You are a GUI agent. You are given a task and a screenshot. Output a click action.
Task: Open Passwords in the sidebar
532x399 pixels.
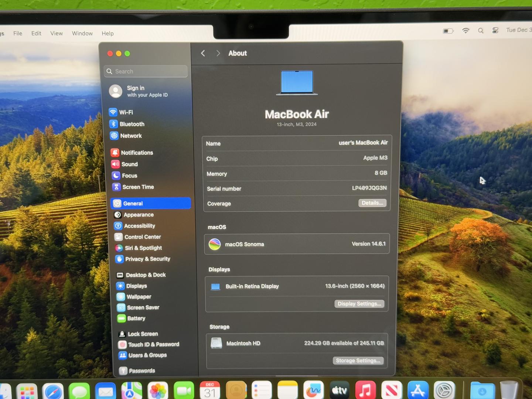pos(137,371)
